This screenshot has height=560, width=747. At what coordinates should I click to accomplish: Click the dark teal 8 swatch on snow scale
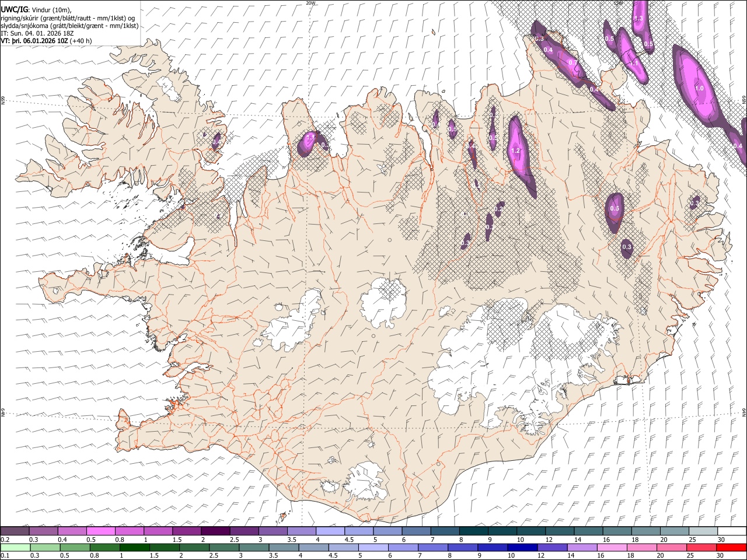pos(474,531)
